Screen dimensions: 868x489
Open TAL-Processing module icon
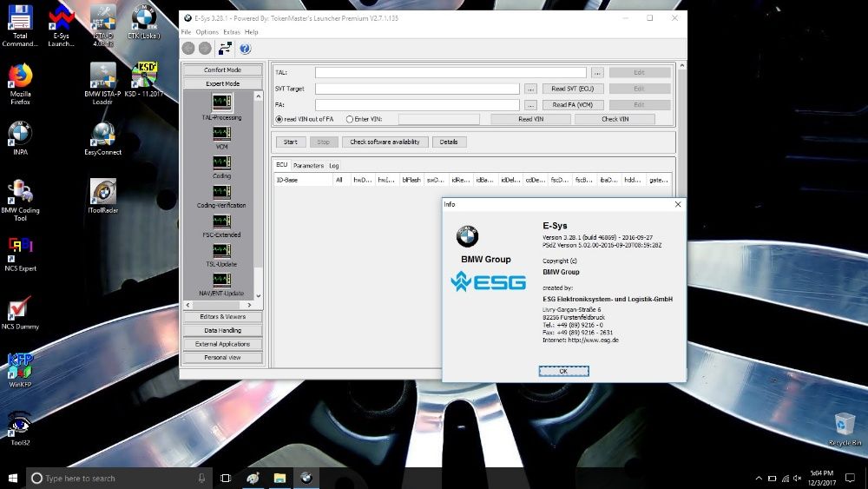click(222, 102)
